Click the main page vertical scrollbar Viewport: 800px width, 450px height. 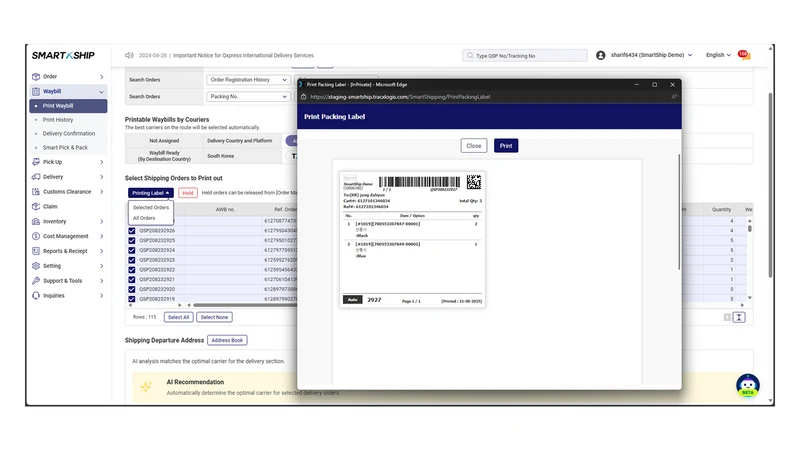click(770, 185)
